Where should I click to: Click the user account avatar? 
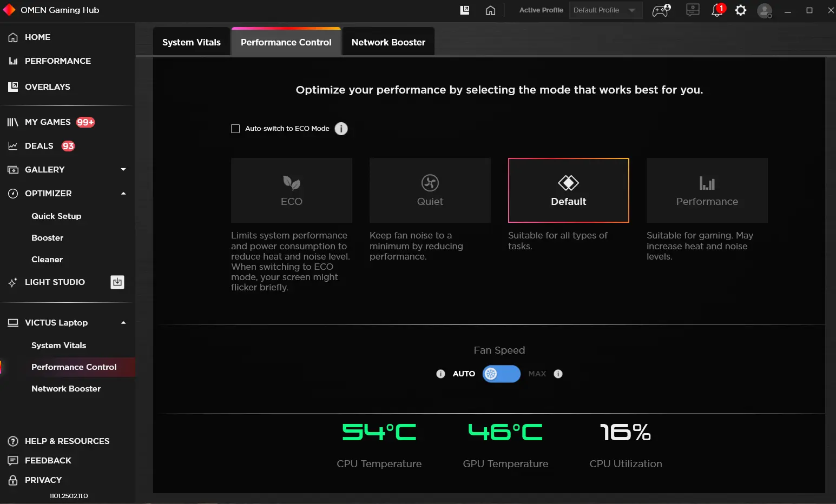[x=765, y=10]
